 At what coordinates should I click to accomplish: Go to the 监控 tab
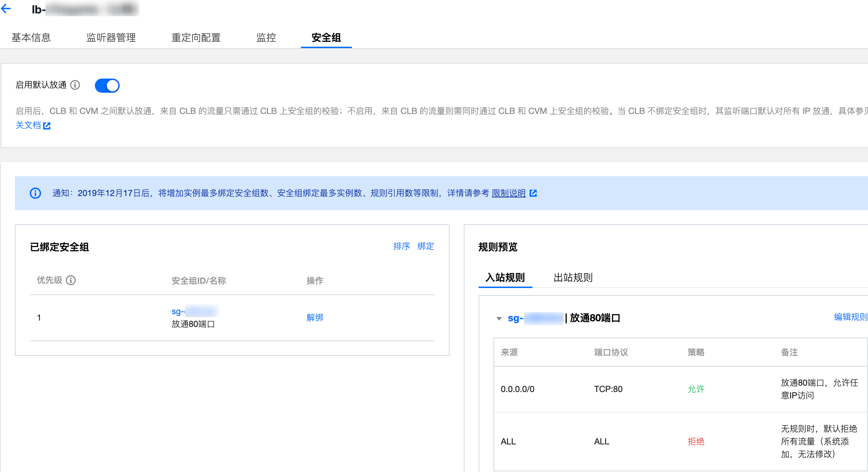point(266,38)
